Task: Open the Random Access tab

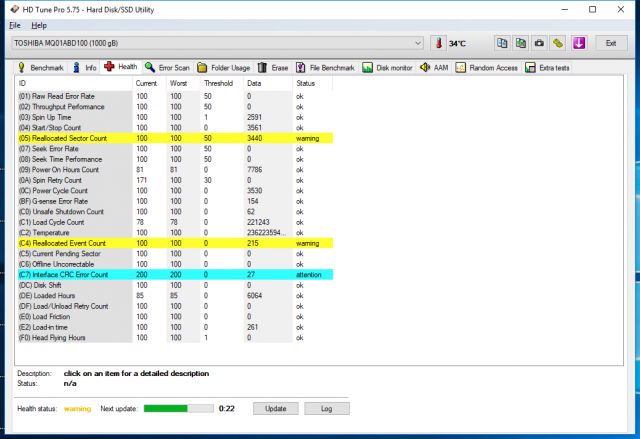Action: (487, 67)
